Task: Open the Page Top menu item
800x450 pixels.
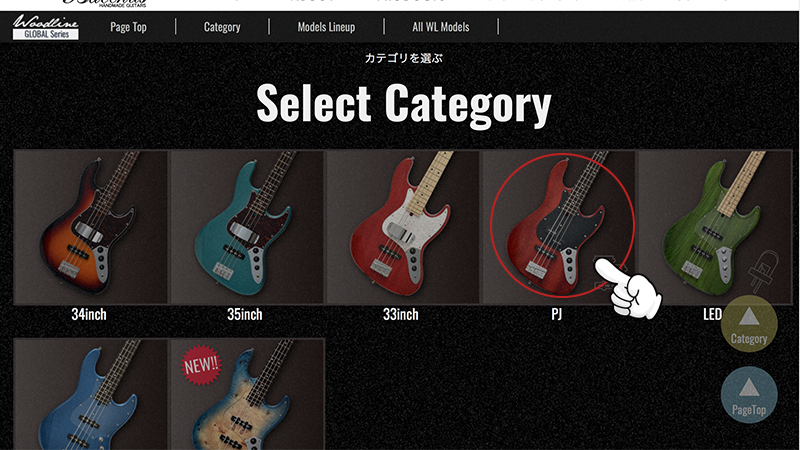Action: coord(128,27)
